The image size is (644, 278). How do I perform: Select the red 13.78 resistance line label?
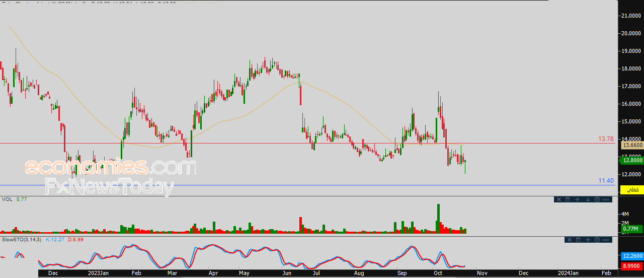coord(606,138)
